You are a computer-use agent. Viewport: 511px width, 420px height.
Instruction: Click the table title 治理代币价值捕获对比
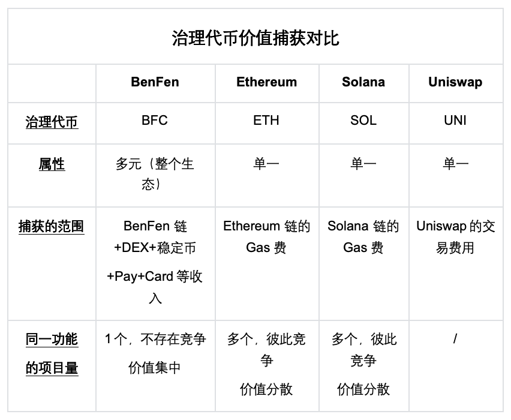click(x=256, y=38)
